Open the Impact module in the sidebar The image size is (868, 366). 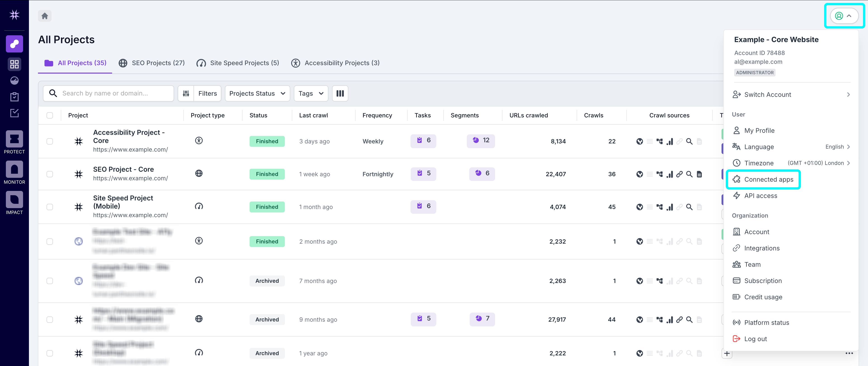coord(14,199)
